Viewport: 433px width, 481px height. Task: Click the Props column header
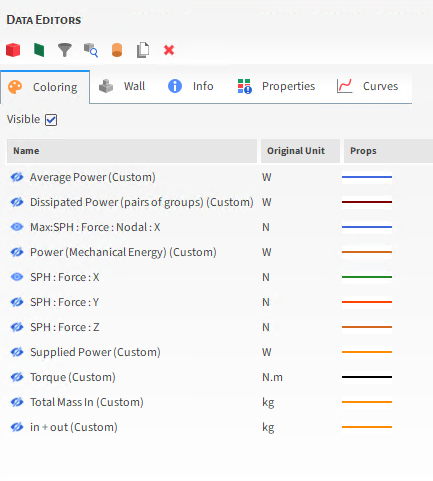pyautogui.click(x=388, y=151)
